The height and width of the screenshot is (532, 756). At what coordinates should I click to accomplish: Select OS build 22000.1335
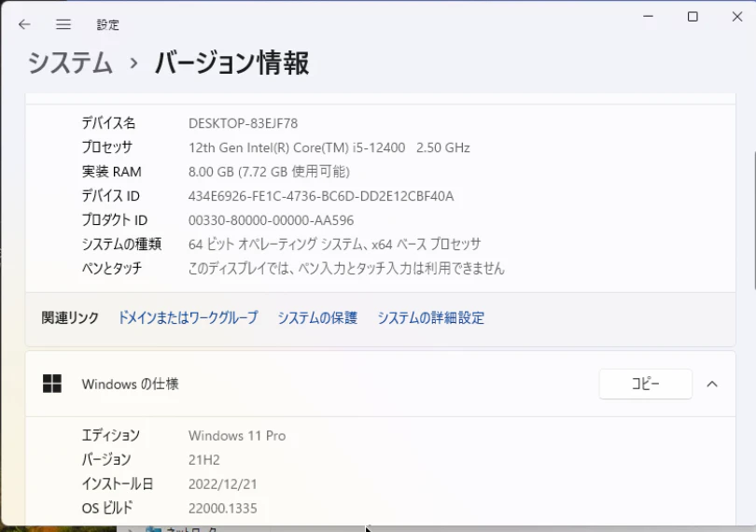tap(223, 508)
